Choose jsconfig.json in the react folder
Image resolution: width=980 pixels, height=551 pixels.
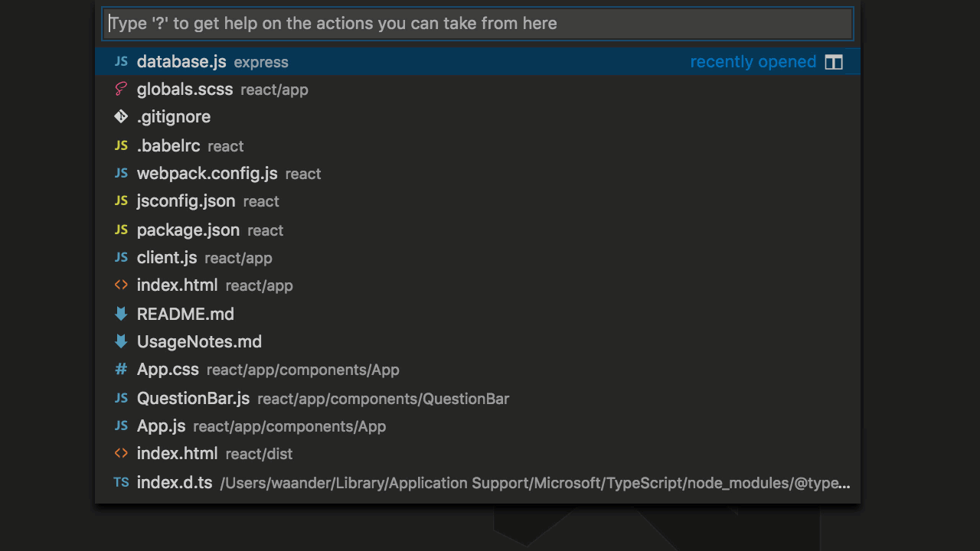click(186, 201)
